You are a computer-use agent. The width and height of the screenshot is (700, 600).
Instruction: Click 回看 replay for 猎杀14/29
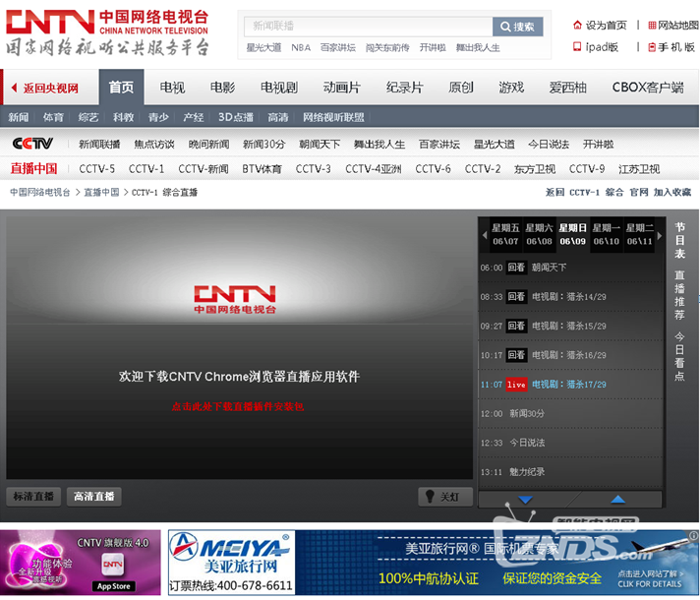pyautogui.click(x=516, y=297)
